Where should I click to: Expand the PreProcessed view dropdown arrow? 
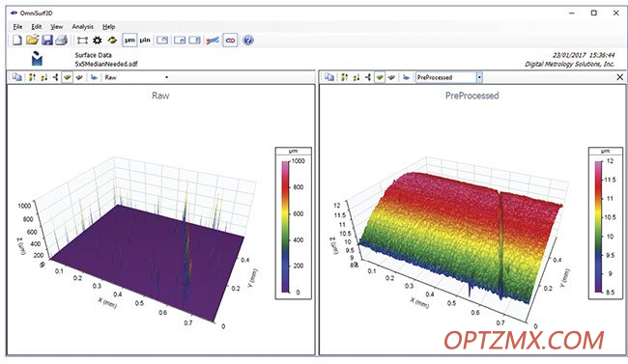[479, 77]
